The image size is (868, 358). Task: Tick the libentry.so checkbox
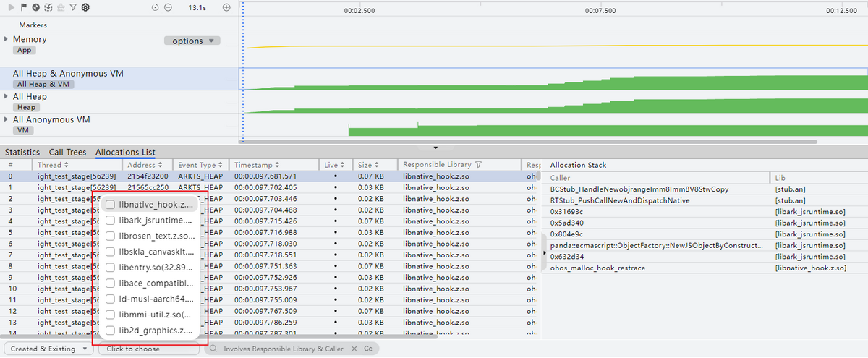pyautogui.click(x=110, y=268)
